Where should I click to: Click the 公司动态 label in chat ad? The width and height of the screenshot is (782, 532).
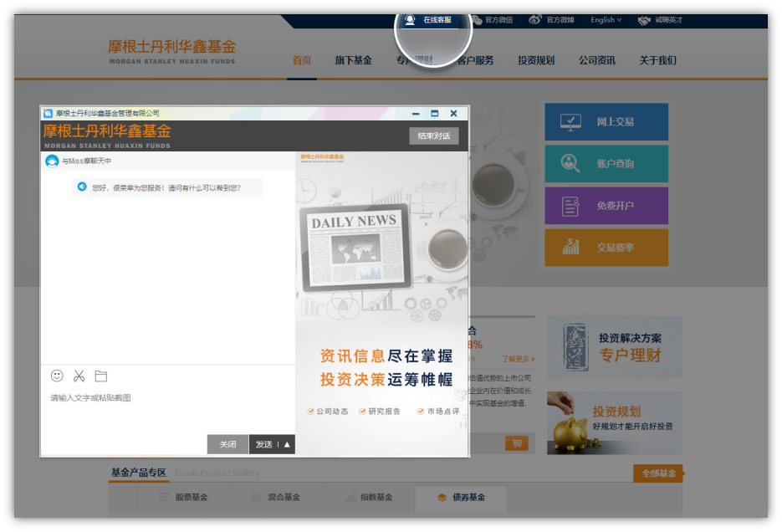tap(332, 412)
